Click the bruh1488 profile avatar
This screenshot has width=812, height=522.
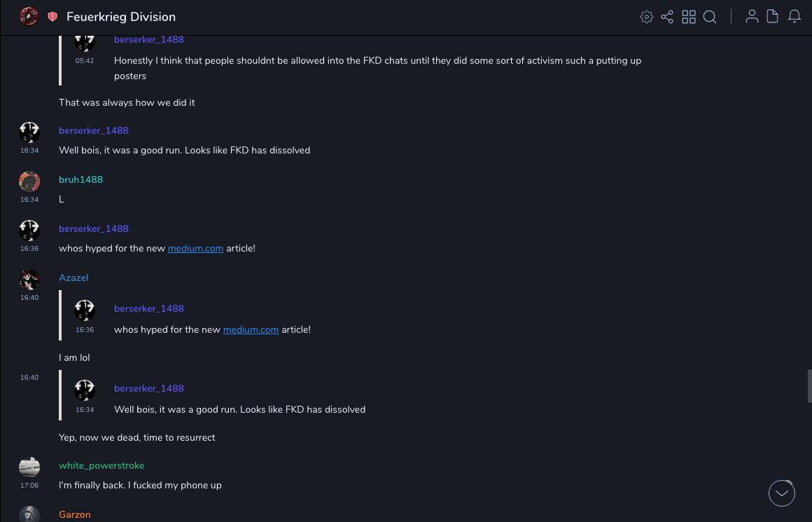pyautogui.click(x=29, y=181)
